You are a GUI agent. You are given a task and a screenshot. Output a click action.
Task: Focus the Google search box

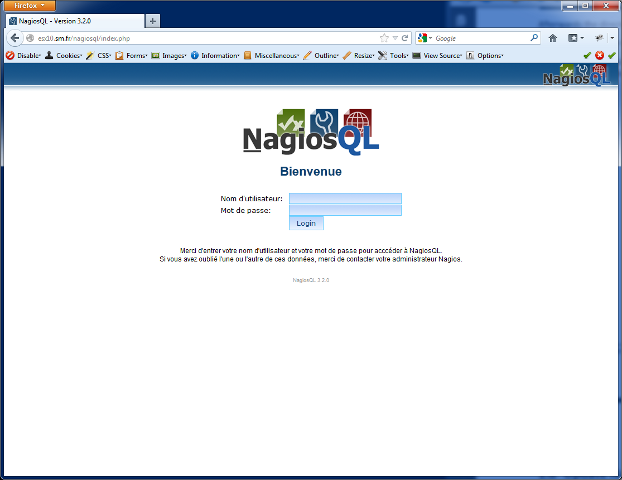tap(481, 38)
